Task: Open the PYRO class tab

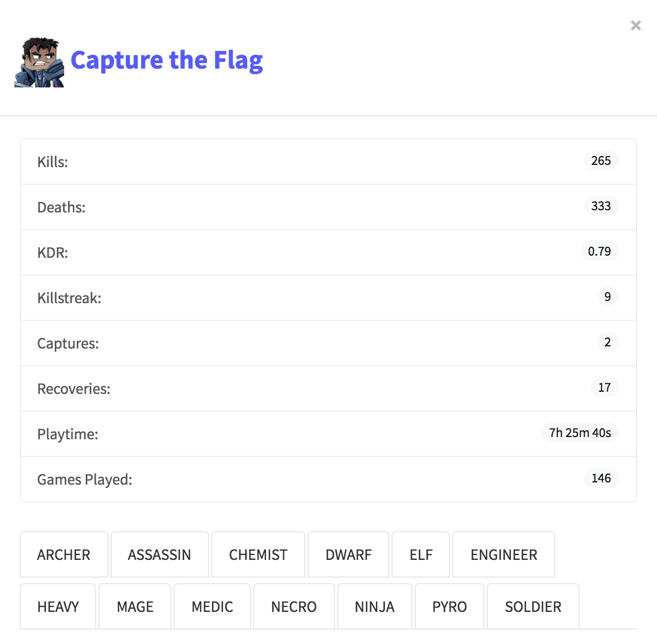Action: [450, 607]
